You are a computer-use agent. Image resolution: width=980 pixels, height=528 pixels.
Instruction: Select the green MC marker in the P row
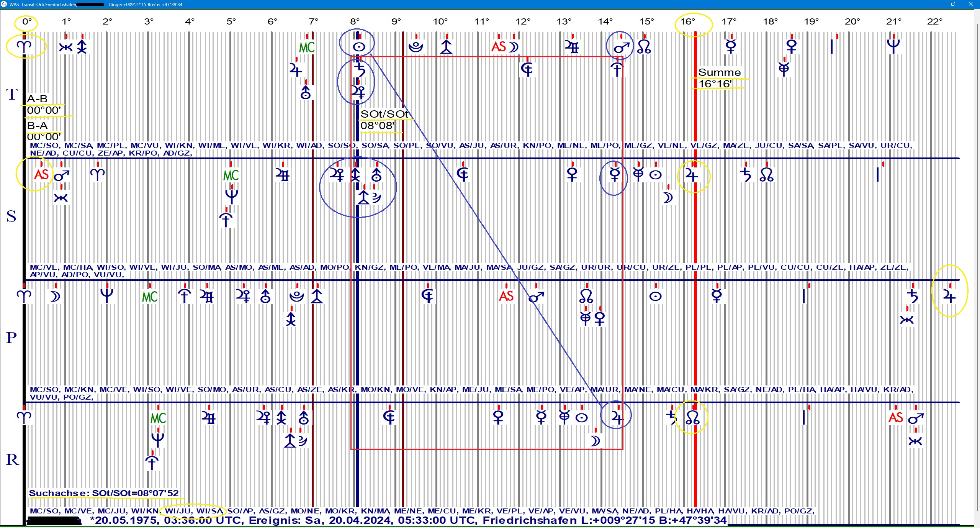[150, 297]
